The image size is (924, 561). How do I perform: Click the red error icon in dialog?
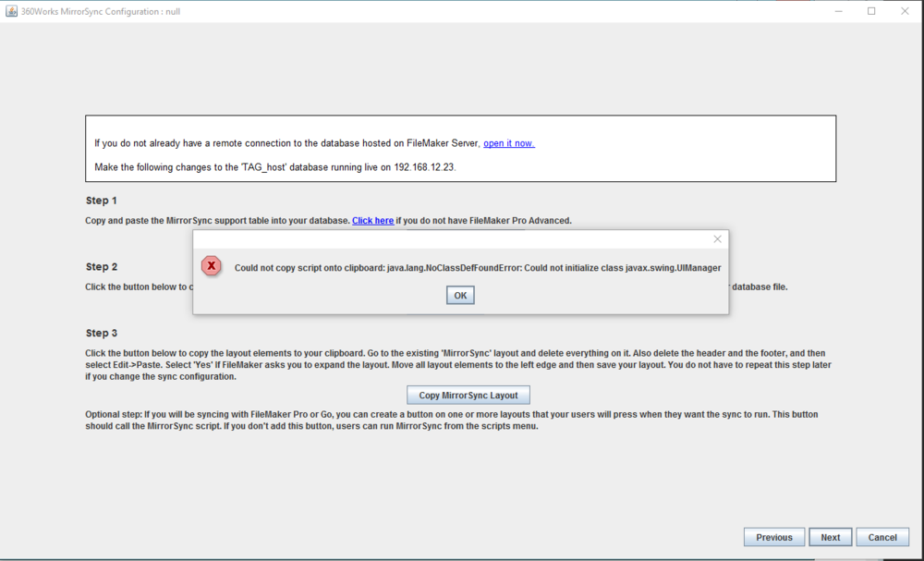211,266
